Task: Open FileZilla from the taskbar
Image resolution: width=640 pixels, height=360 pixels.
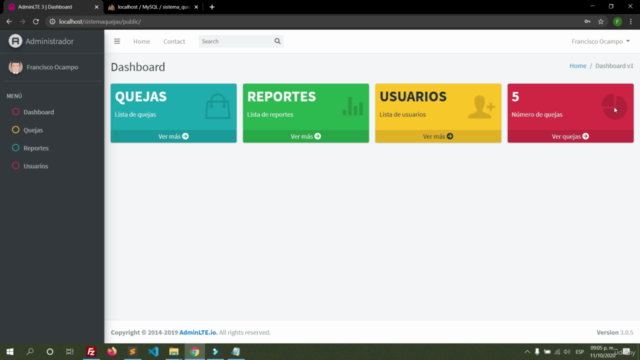Action: (x=91, y=351)
